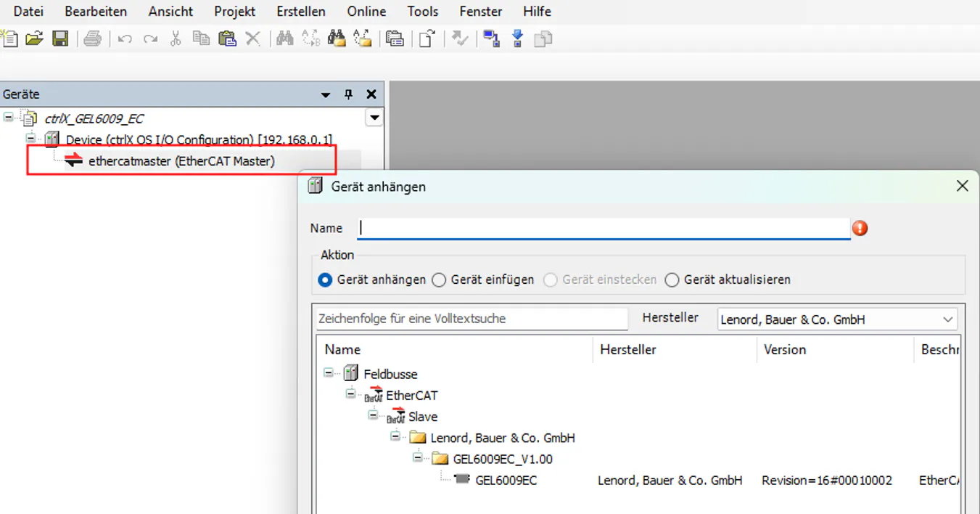Click the red error indicator beside Name field

(x=860, y=229)
